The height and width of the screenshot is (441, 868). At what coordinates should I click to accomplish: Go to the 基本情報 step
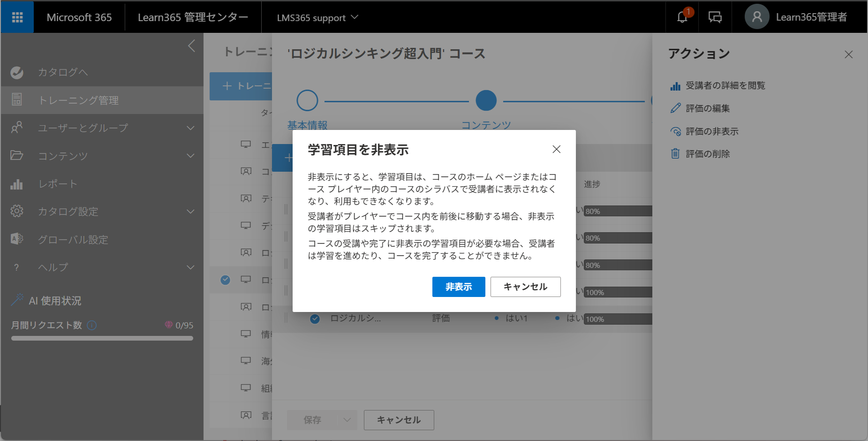pyautogui.click(x=308, y=125)
